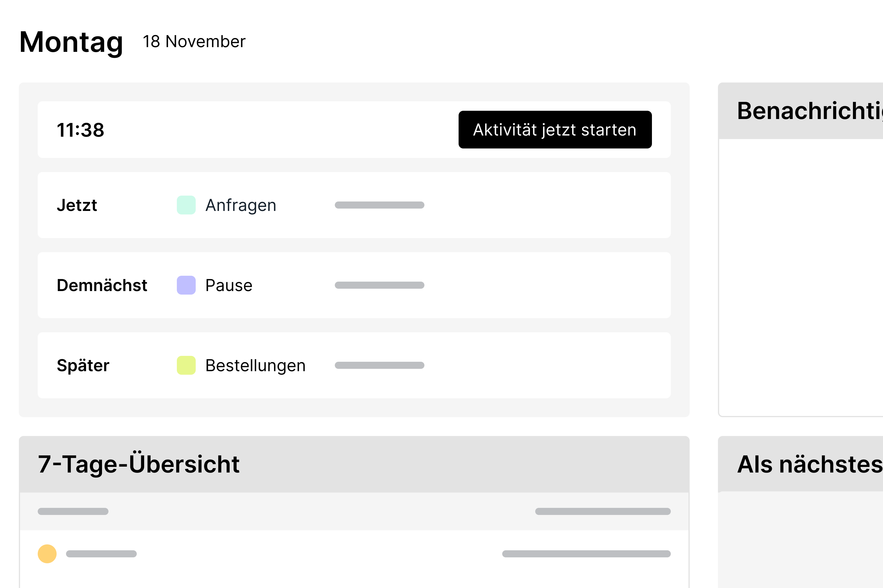Click the Demnächst row label
This screenshot has width=883, height=588.
point(102,285)
